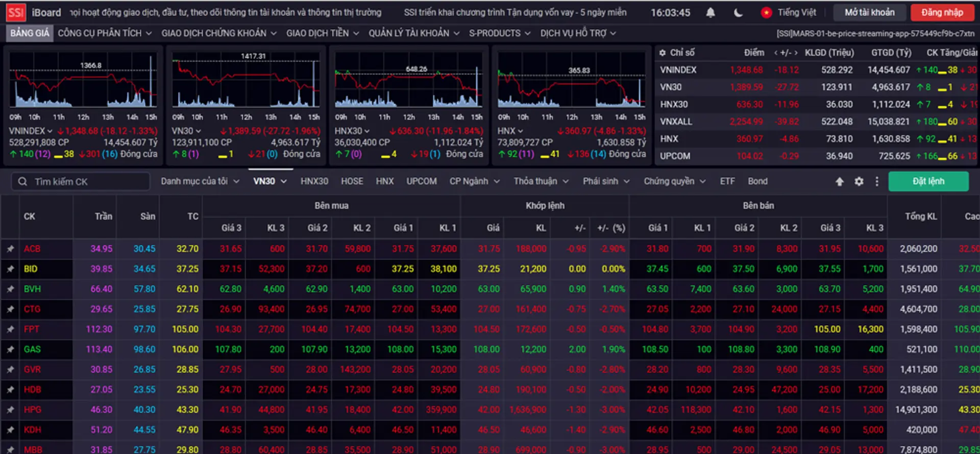Switch to the HOSE list tab
This screenshot has width=980, height=454.
click(x=352, y=181)
